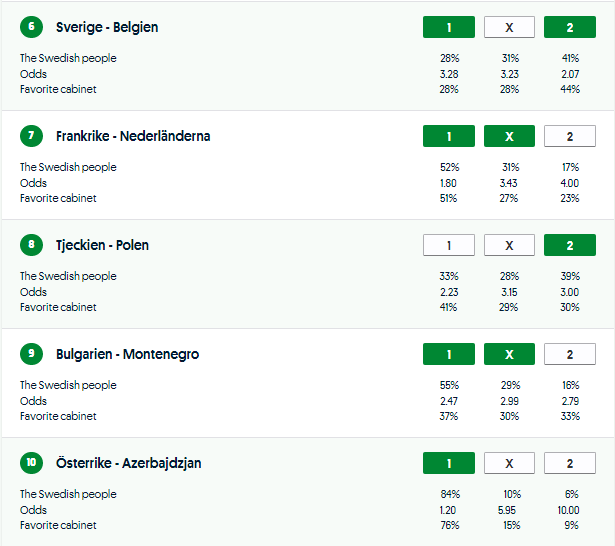The image size is (615, 546).
Task: Toggle the 1 pick for Sverige - Belgien
Action: point(449,27)
